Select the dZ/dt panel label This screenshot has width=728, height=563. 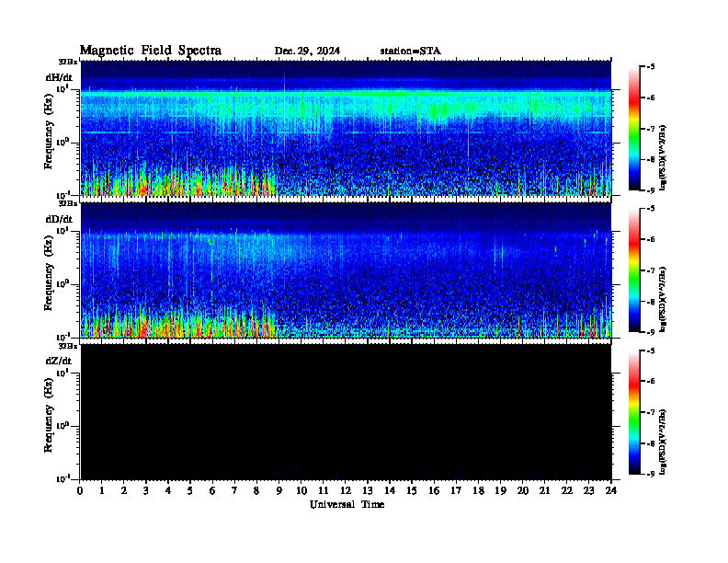point(59,361)
